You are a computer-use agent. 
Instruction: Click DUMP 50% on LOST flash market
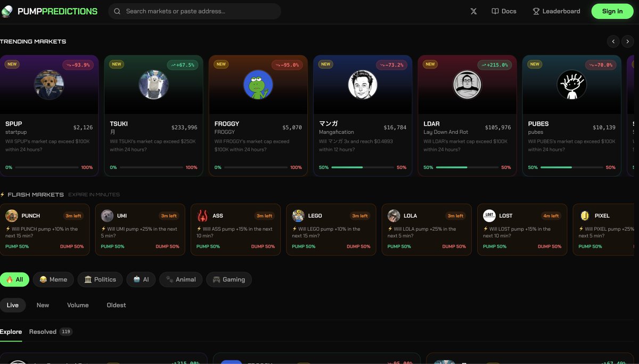[x=550, y=246]
